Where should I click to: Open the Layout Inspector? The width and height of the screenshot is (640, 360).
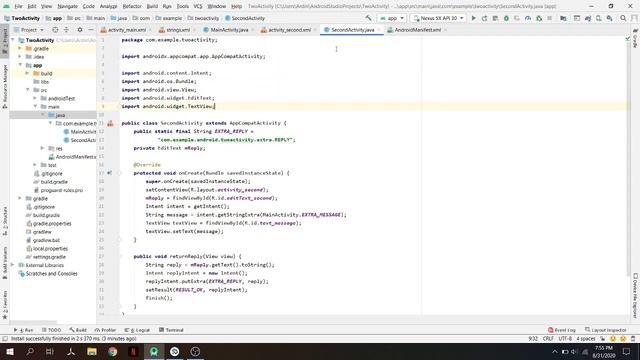click(x=605, y=330)
